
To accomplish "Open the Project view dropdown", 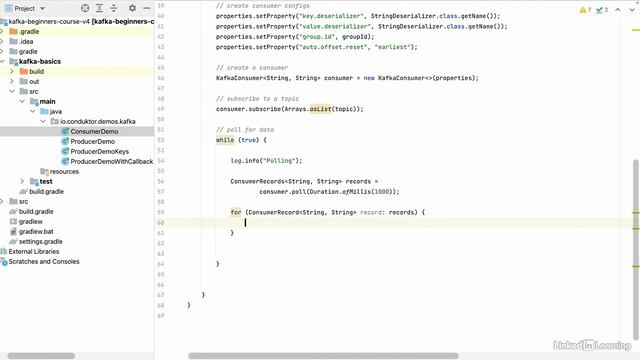I will tap(42, 9).
